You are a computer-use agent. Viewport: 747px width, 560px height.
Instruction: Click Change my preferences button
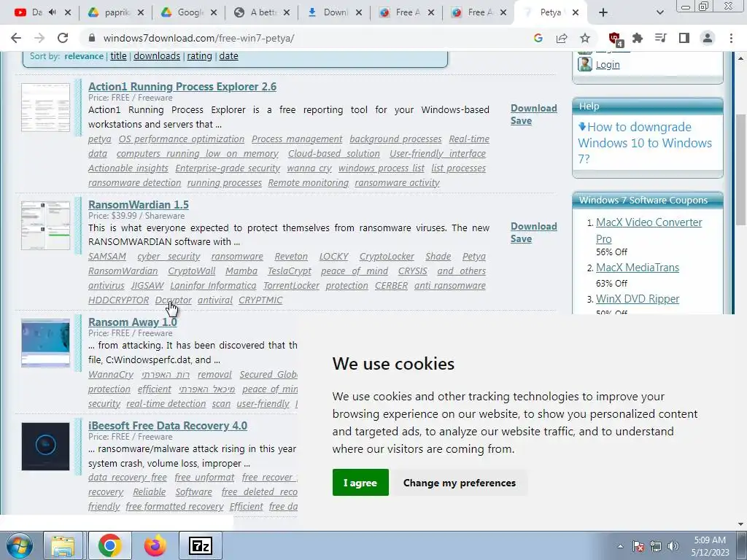(x=460, y=483)
